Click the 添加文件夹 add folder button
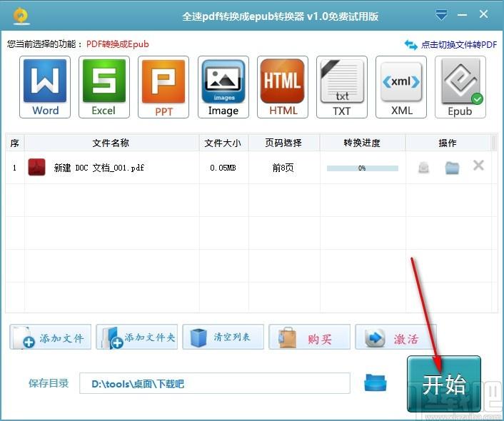The width and height of the screenshot is (504, 421). [x=136, y=337]
